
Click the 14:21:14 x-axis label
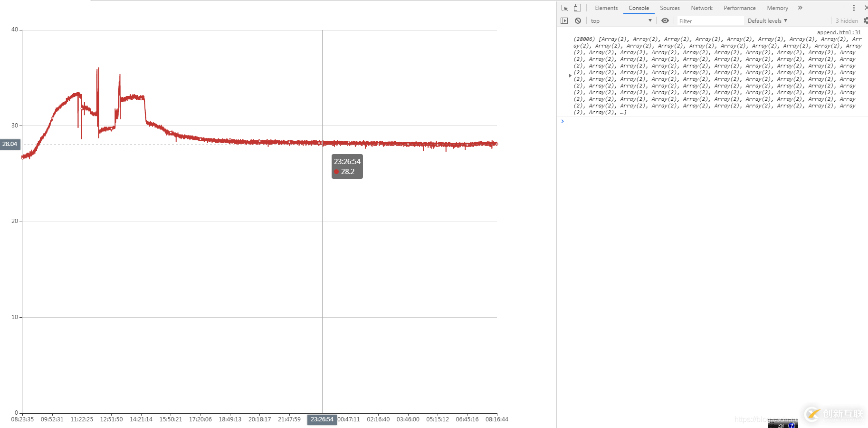[x=141, y=419]
